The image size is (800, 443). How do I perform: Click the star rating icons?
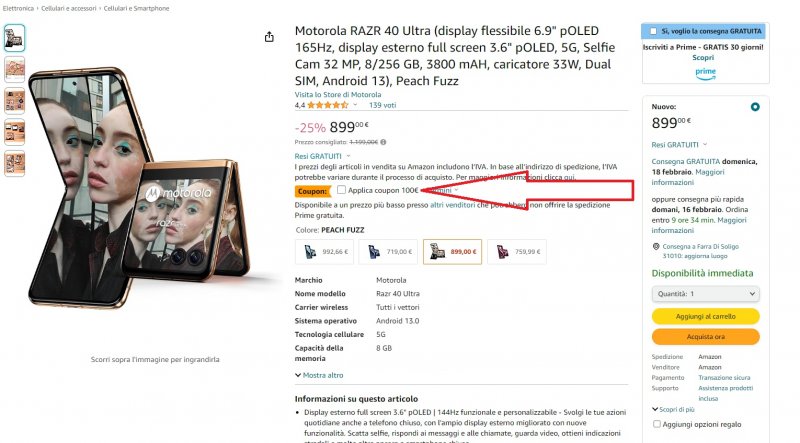tap(328, 104)
